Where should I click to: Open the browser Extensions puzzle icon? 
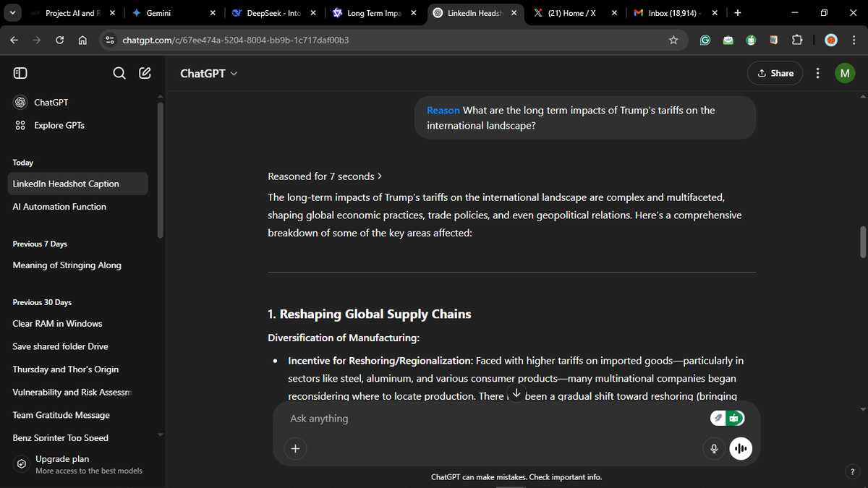(x=797, y=40)
